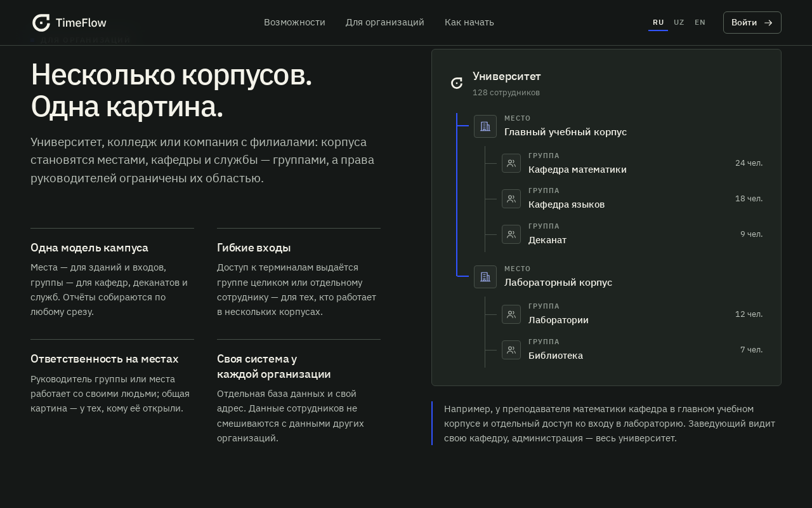Click the Одна модель кампуса heading
Image resolution: width=812 pixels, height=508 pixels.
point(89,248)
